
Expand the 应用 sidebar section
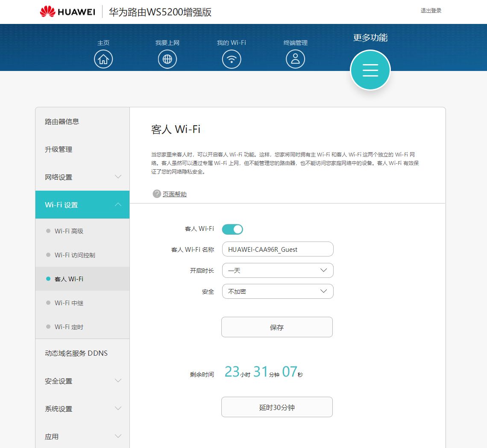[82, 436]
